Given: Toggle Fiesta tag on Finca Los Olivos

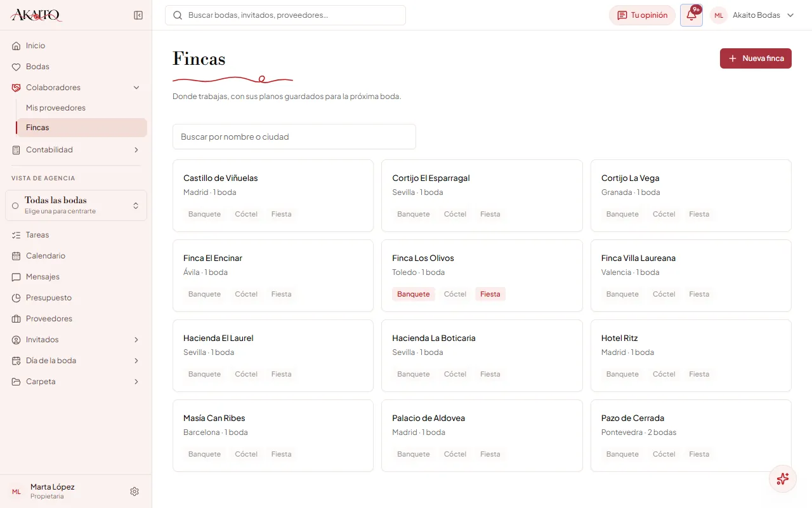Looking at the screenshot, I should pos(490,294).
